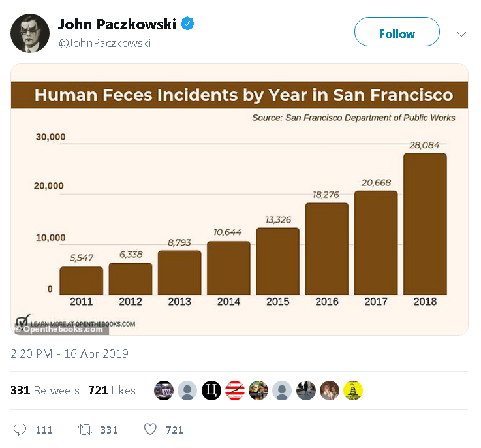The width and height of the screenshot is (481, 448).
Task: Open the @JohnPaczkowski handle link
Action: tap(104, 43)
